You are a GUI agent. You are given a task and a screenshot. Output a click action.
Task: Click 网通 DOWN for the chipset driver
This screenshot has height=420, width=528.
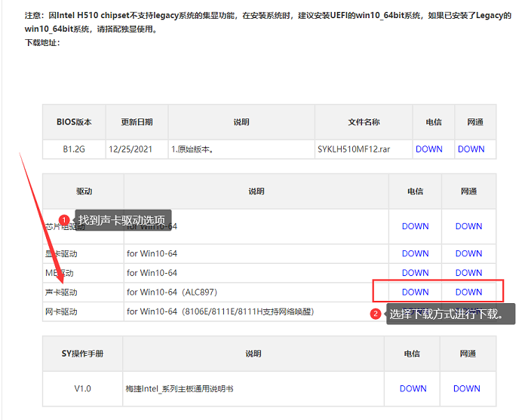(468, 226)
